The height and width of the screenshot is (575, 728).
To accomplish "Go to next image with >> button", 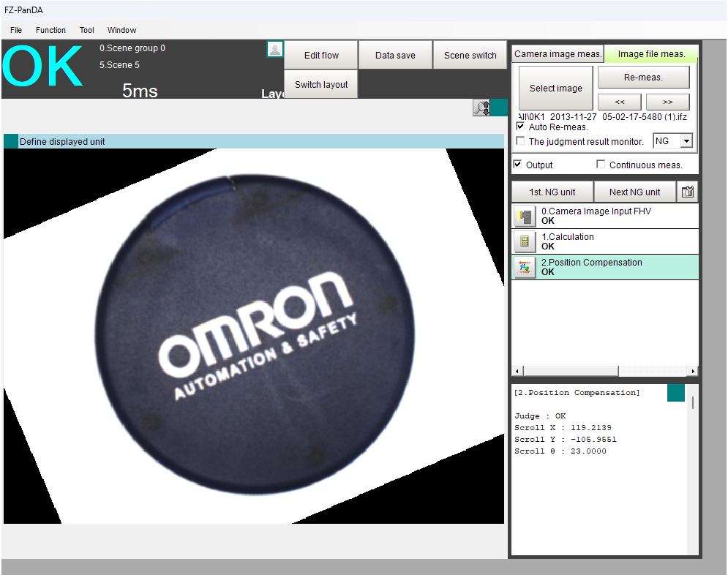I will (x=668, y=102).
